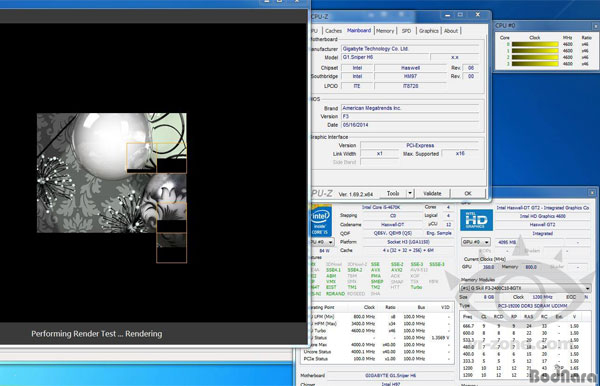Click the Socket H3 (LGA1150) platform value
The height and width of the screenshot is (386, 600).
408,242
